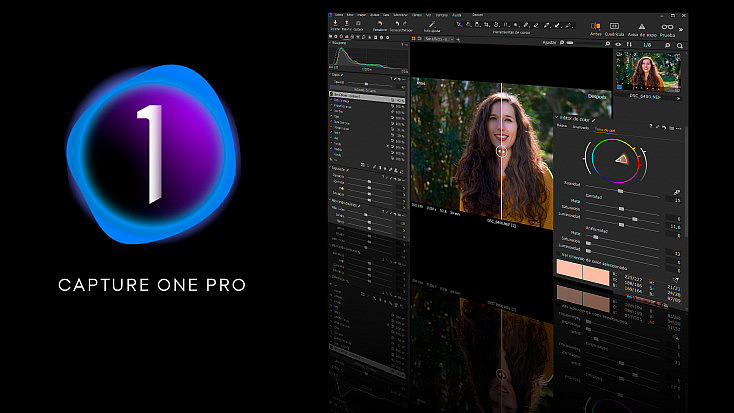Image resolution: width=734 pixels, height=413 pixels.
Task: Click the Suavidad value field showing 15
Action: pyautogui.click(x=673, y=200)
